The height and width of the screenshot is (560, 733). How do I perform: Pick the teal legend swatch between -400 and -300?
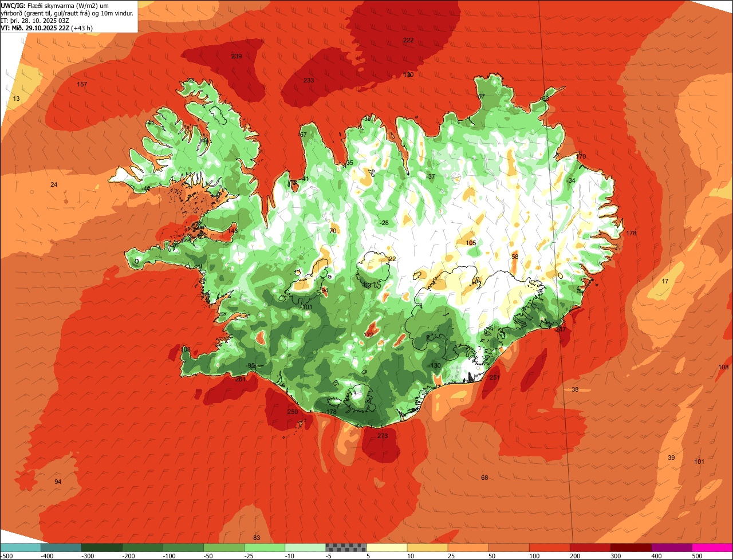(x=61, y=547)
